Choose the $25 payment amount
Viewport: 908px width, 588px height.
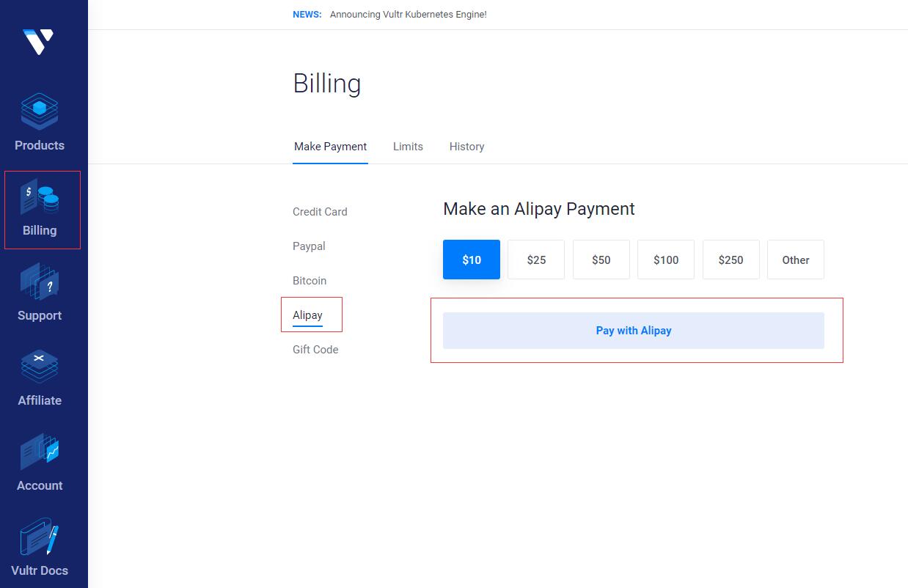coord(536,260)
